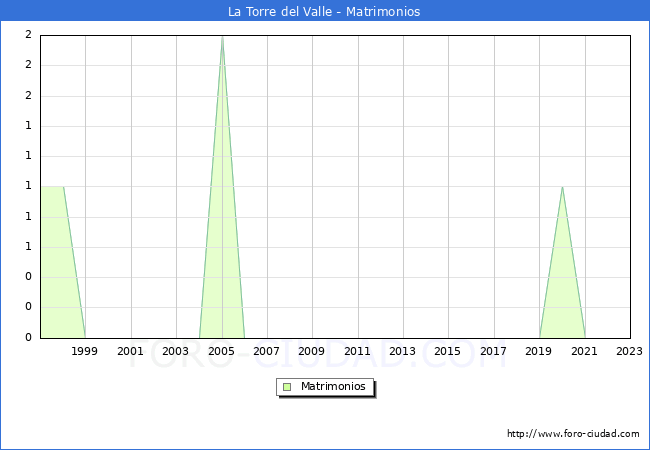Select the 2019 x-axis year label
This screenshot has width=650, height=450.
point(539,351)
